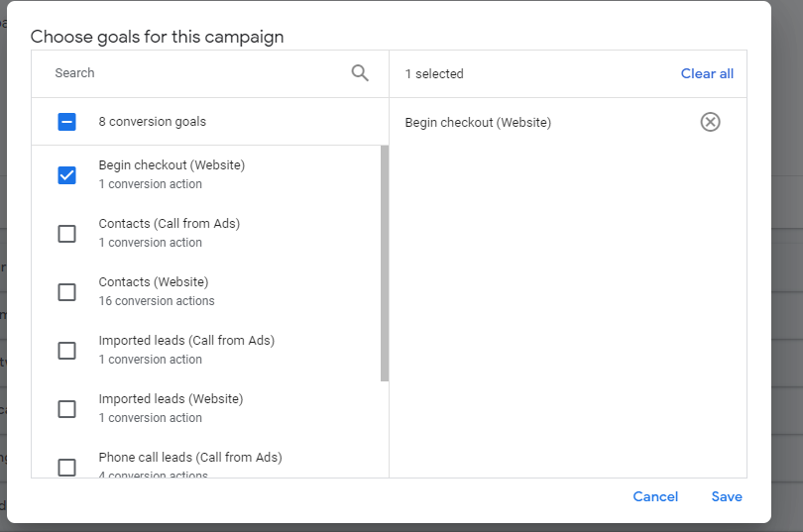The height and width of the screenshot is (532, 803).
Task: Click "Contacts (Call from Ads)" goal label
Action: pyautogui.click(x=169, y=224)
